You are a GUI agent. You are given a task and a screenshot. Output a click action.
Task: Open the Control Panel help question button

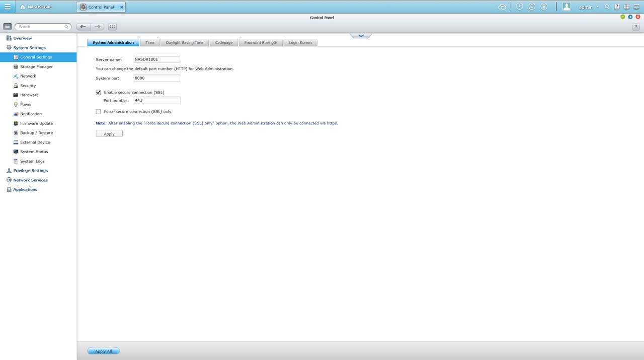pos(635,27)
